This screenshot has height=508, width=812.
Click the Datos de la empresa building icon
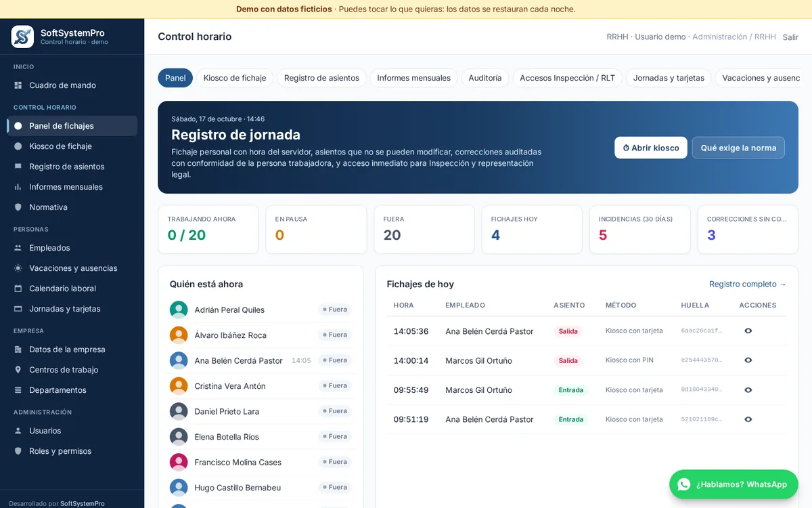pos(18,350)
